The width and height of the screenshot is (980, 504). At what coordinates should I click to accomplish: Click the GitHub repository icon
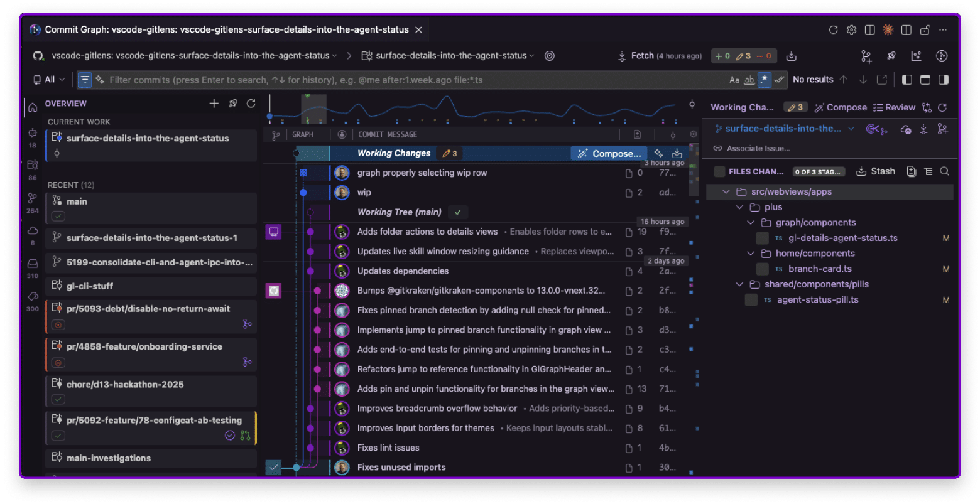tap(38, 56)
